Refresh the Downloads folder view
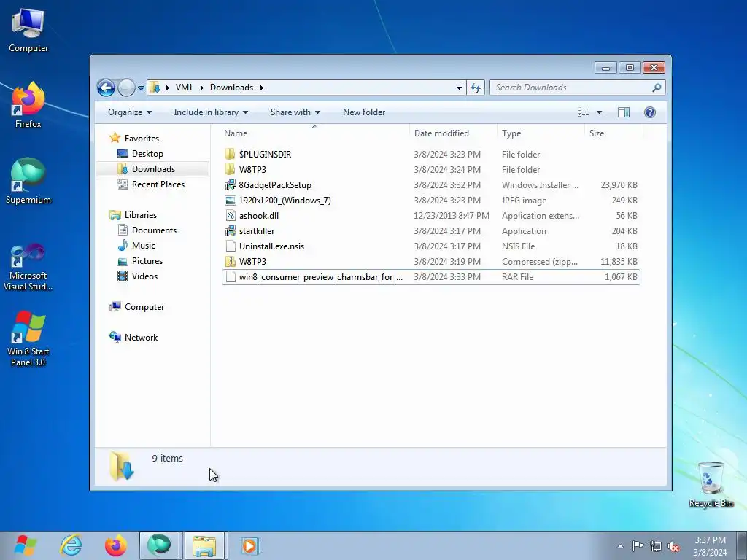The image size is (747, 560). pyautogui.click(x=476, y=87)
